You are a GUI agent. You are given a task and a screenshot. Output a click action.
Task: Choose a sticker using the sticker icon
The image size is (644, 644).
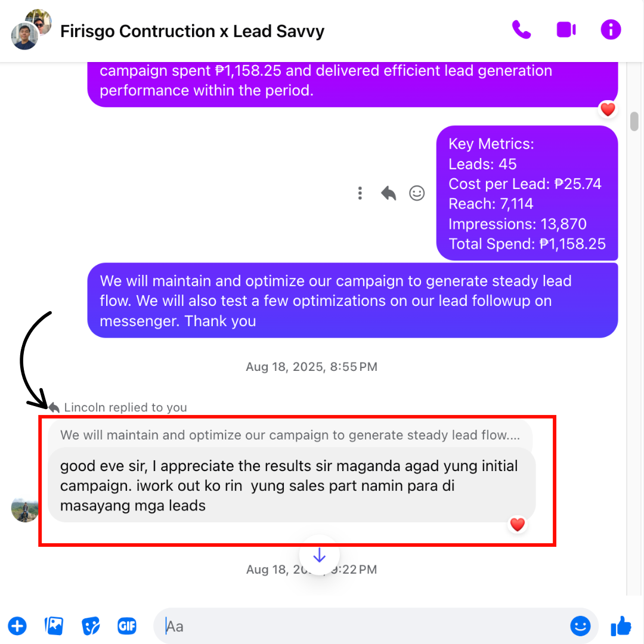point(91,626)
